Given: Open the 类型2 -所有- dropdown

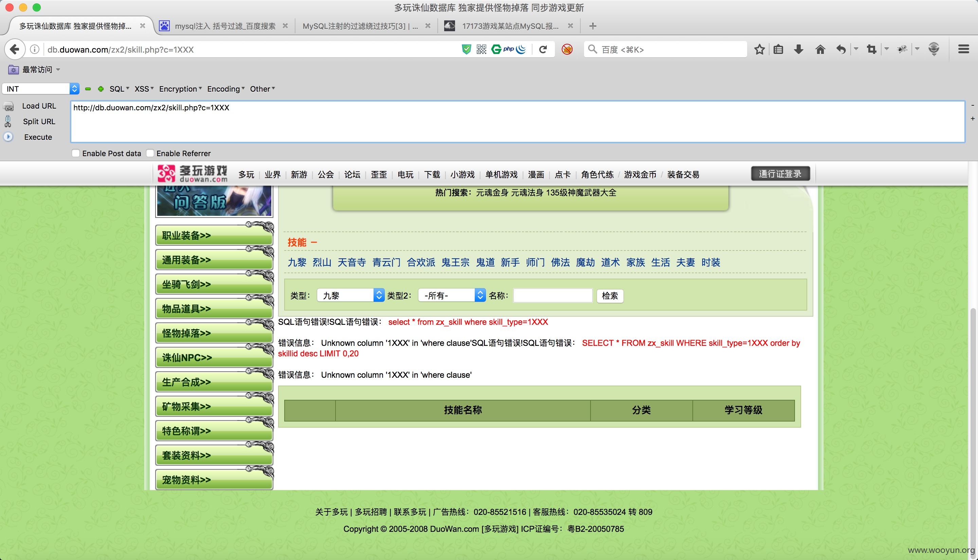Looking at the screenshot, I should (x=452, y=295).
